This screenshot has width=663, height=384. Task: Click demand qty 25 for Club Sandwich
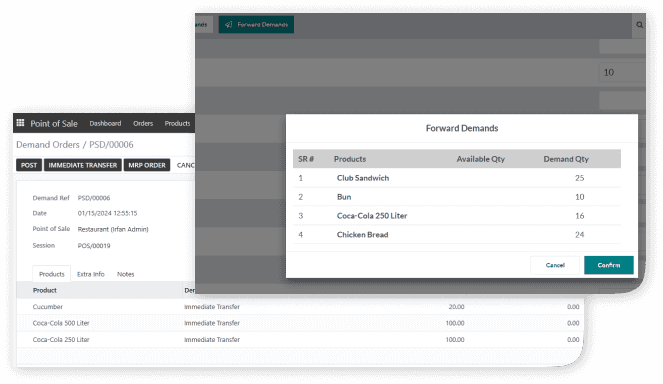579,178
